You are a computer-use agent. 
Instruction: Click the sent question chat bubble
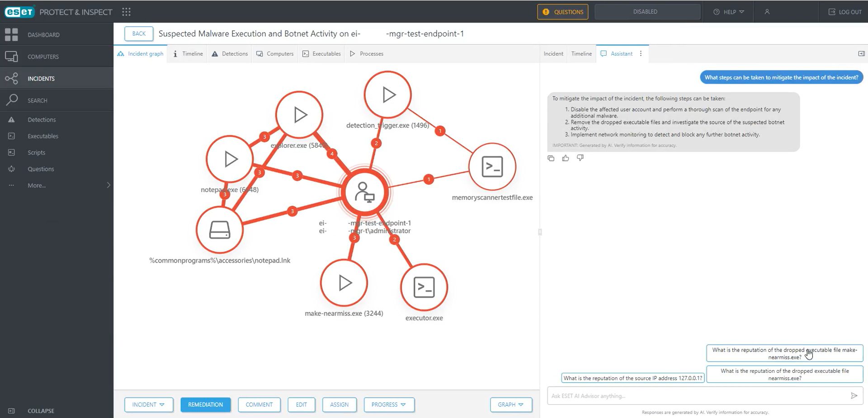pyautogui.click(x=781, y=77)
